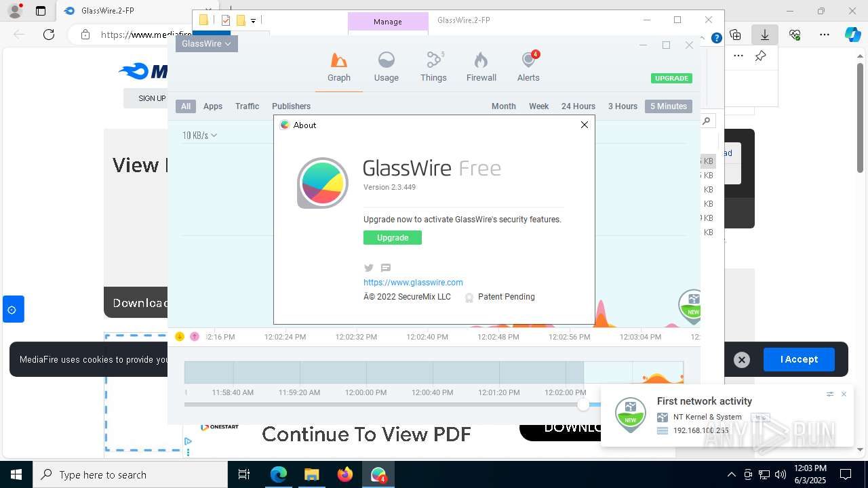The height and width of the screenshot is (488, 868).
Task: Open the Usage view in GlassWire
Action: [386, 67]
